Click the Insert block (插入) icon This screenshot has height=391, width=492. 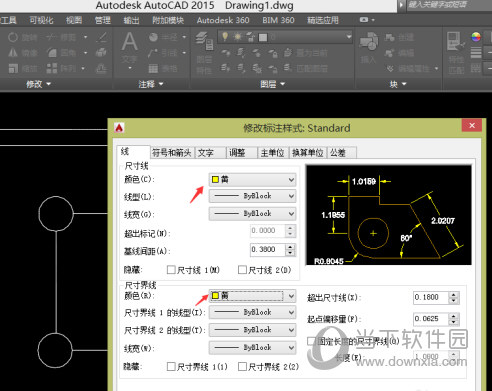tap(368, 41)
